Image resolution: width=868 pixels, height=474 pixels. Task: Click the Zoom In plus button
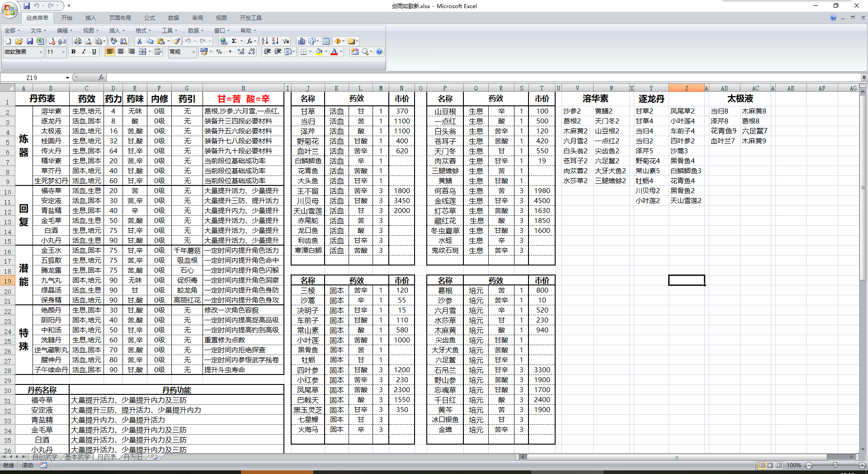pyautogui.click(x=862, y=465)
